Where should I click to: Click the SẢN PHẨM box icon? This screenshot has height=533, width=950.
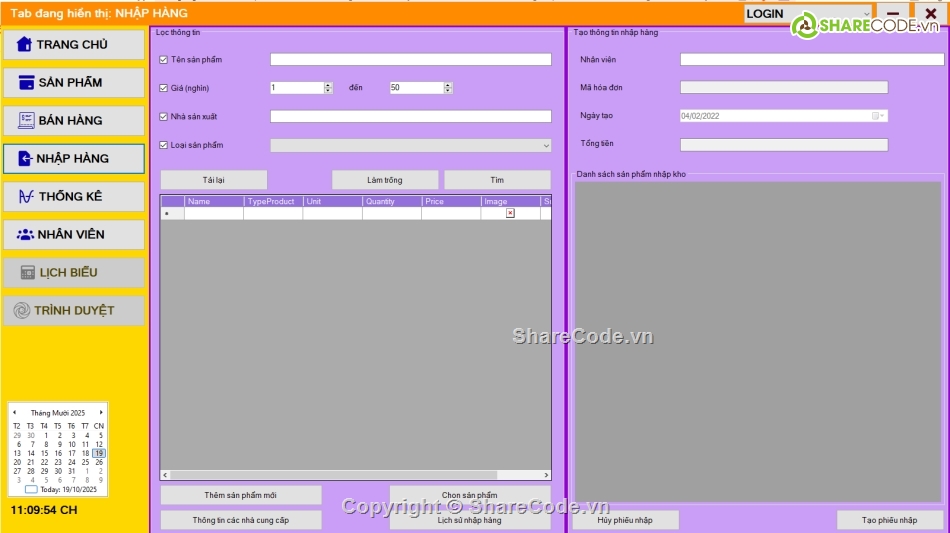coord(26,82)
